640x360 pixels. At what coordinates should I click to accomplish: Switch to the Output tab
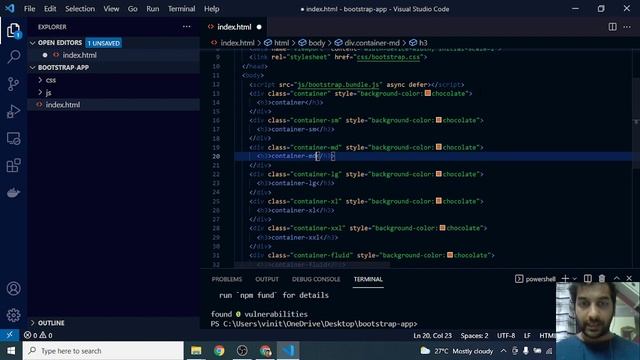(267, 279)
